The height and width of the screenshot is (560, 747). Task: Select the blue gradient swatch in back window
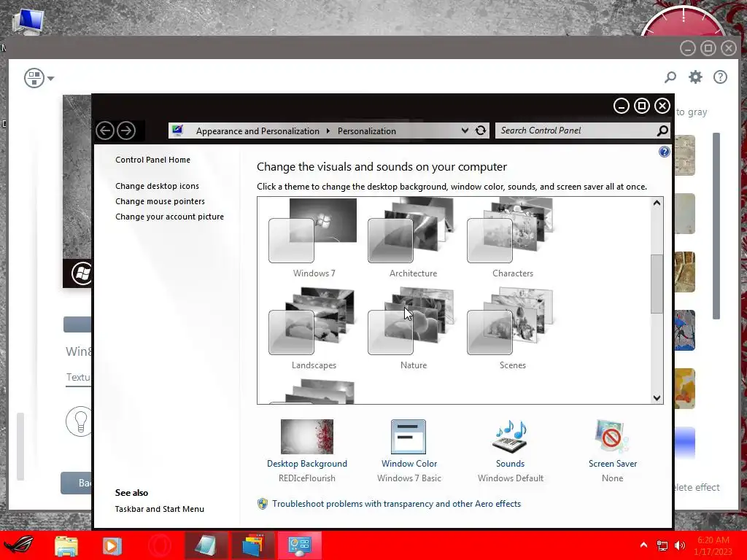685,443
